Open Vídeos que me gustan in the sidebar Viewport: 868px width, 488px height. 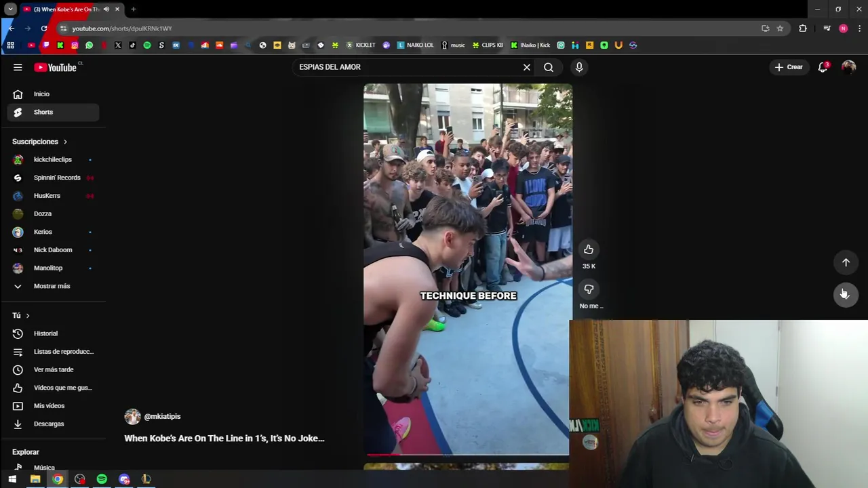point(53,388)
